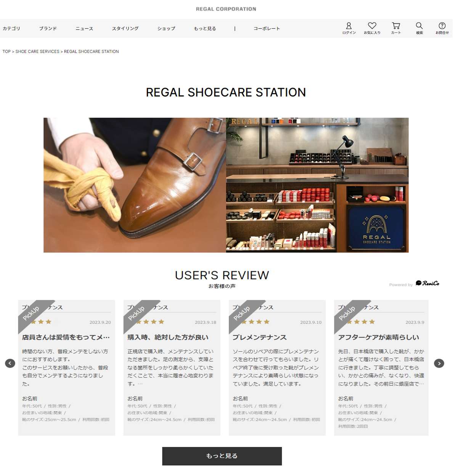This screenshot has width=453, height=476.
Task: Expand the もっと見る navigation menu
Action: [x=205, y=29]
